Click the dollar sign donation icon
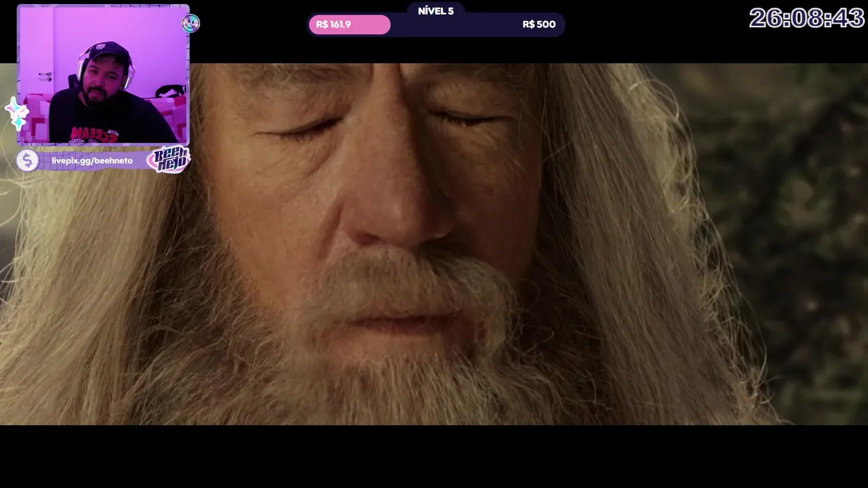Viewport: 868px width, 488px height. pos(27,161)
